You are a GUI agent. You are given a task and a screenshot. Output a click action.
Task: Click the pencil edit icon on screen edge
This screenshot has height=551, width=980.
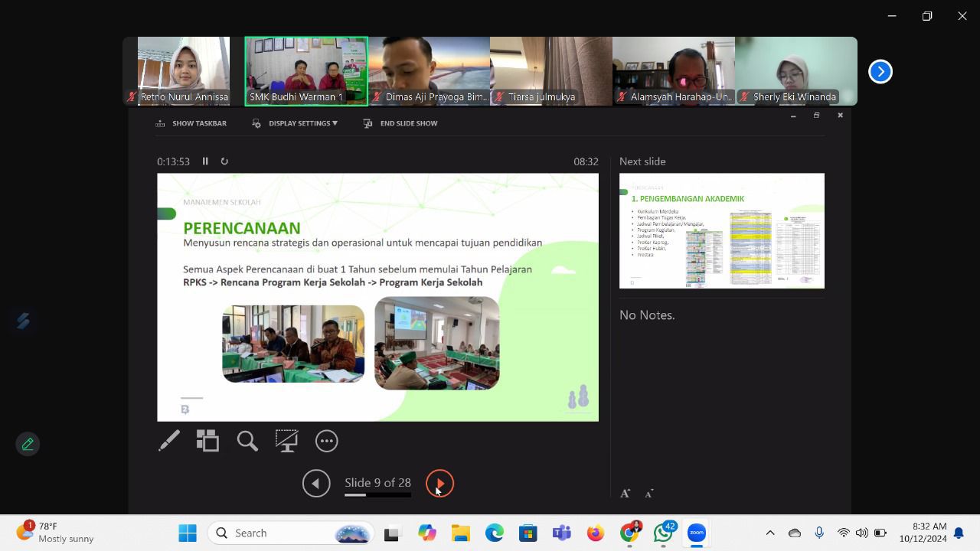click(28, 444)
